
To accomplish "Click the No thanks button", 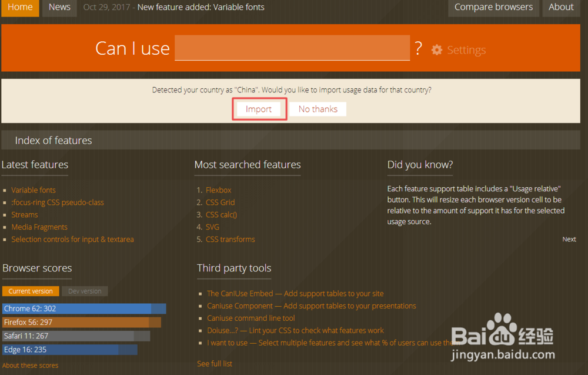I will tap(318, 109).
